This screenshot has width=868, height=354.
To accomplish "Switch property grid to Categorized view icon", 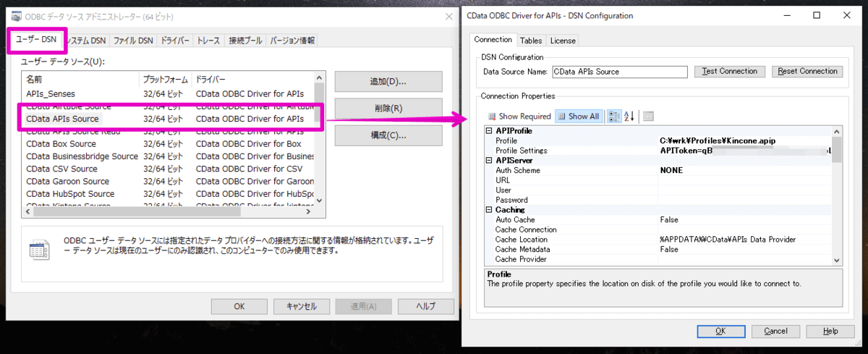I will [x=613, y=116].
